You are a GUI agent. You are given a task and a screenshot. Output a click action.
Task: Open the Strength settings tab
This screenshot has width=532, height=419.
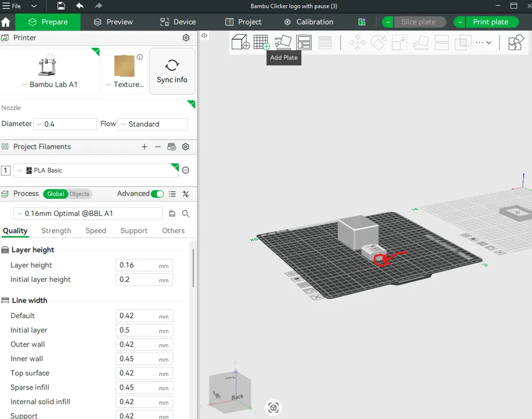click(x=56, y=231)
